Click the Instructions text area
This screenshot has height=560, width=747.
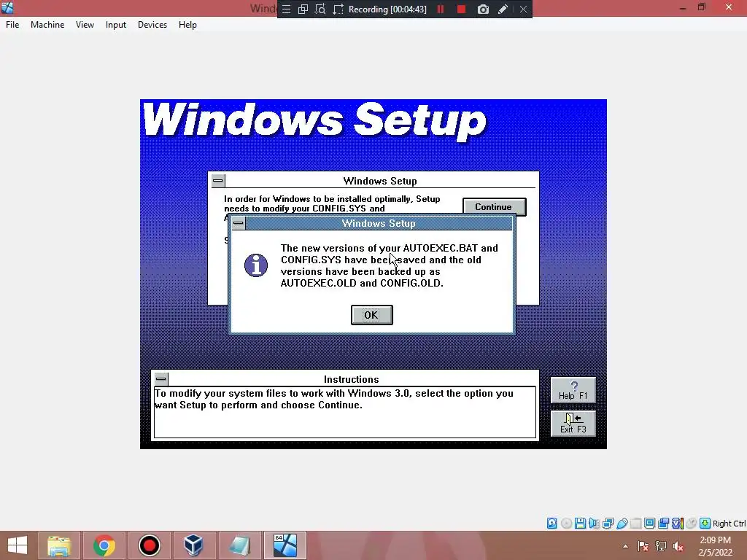pyautogui.click(x=345, y=412)
